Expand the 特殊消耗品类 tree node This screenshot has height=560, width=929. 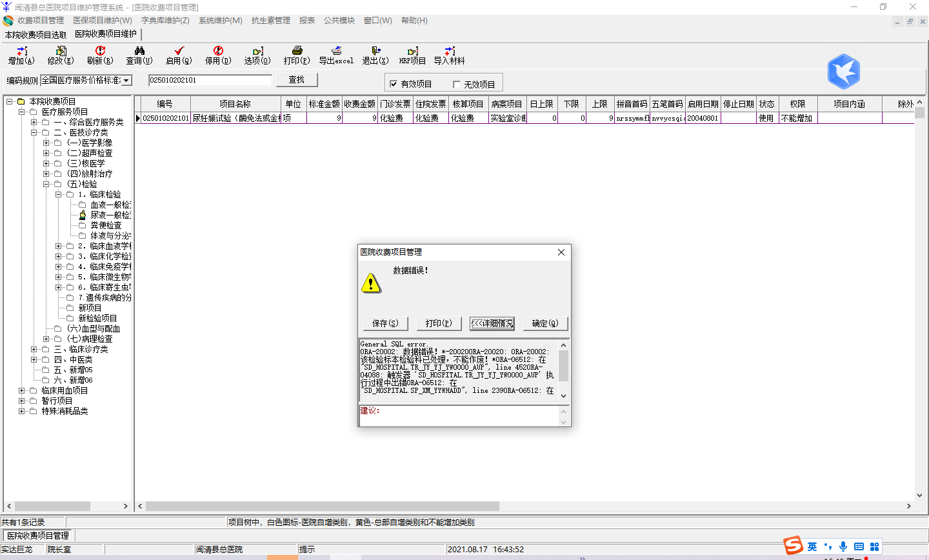pyautogui.click(x=21, y=411)
